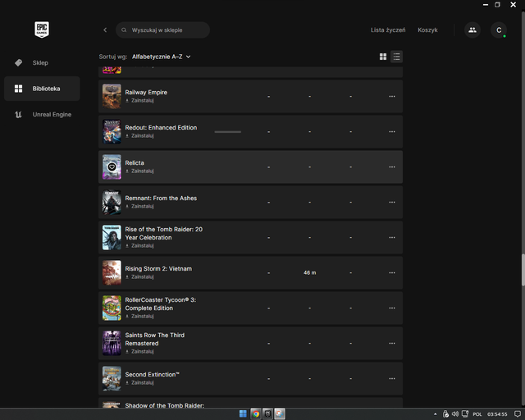Focus the store search field
The image size is (525, 420).
(162, 30)
